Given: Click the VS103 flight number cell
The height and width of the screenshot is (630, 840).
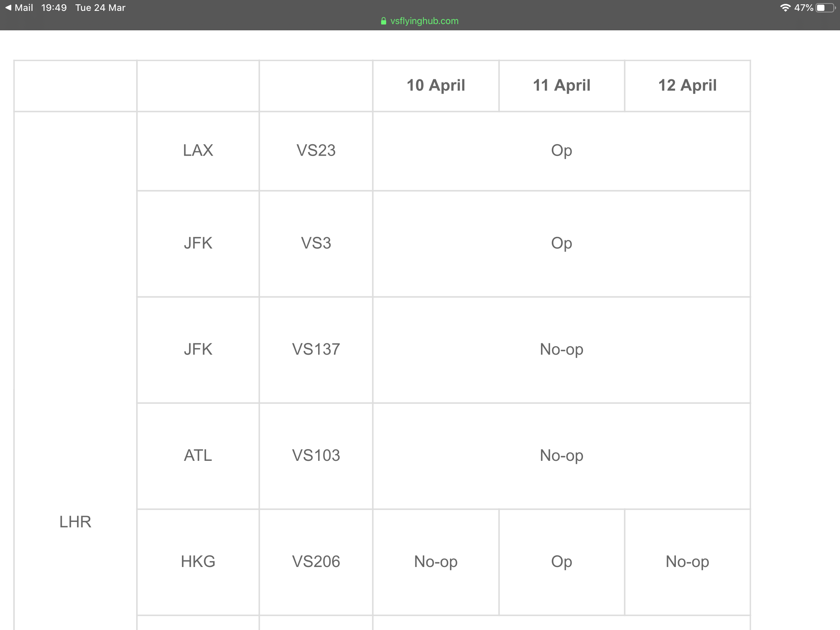Looking at the screenshot, I should coord(316,456).
